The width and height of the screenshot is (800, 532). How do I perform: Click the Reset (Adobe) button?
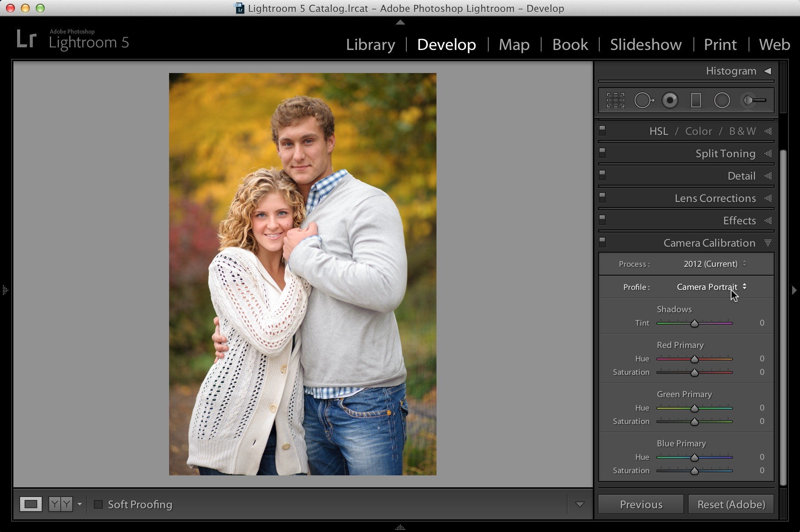click(731, 504)
